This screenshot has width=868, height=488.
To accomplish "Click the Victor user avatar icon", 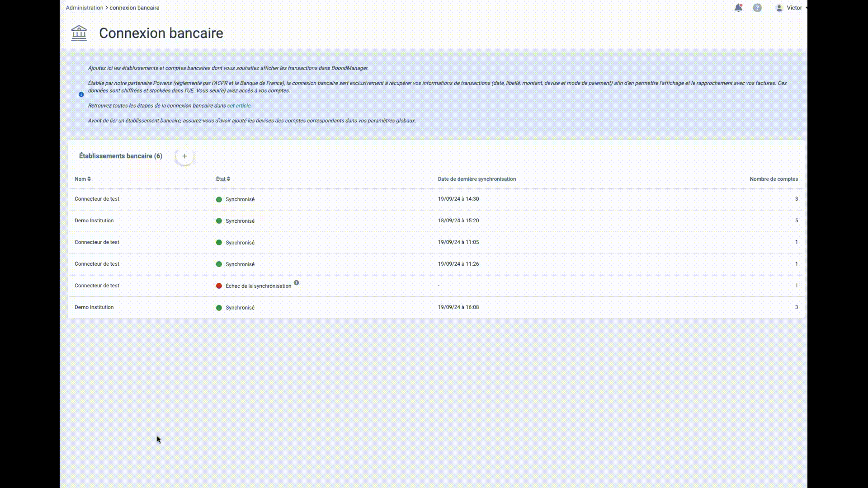I will click(779, 8).
